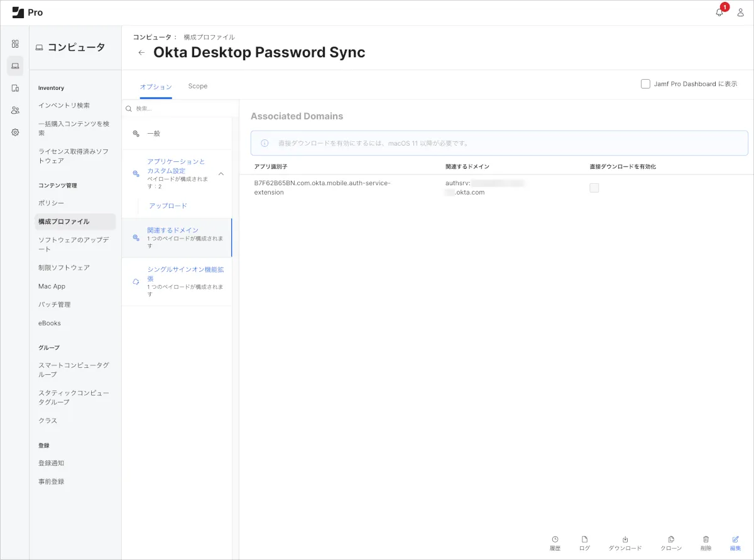Open the user account icon
The width and height of the screenshot is (754, 560).
[x=740, y=13]
